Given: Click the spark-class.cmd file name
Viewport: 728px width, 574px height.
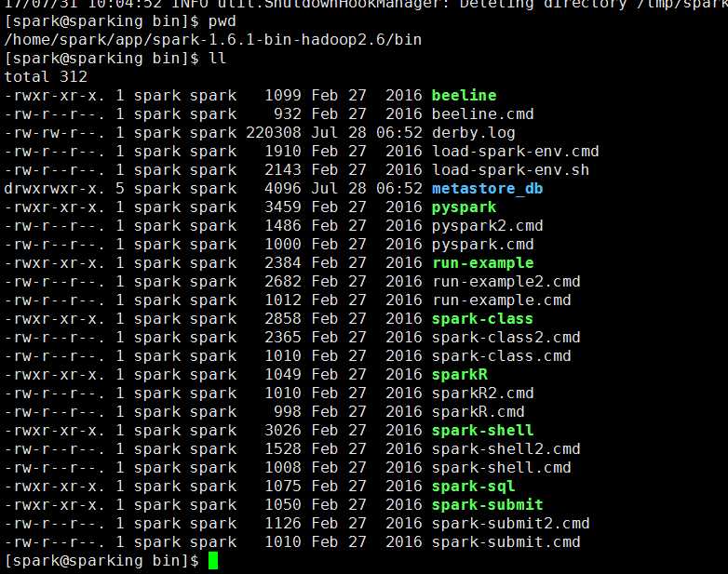Looking at the screenshot, I should (501, 356).
